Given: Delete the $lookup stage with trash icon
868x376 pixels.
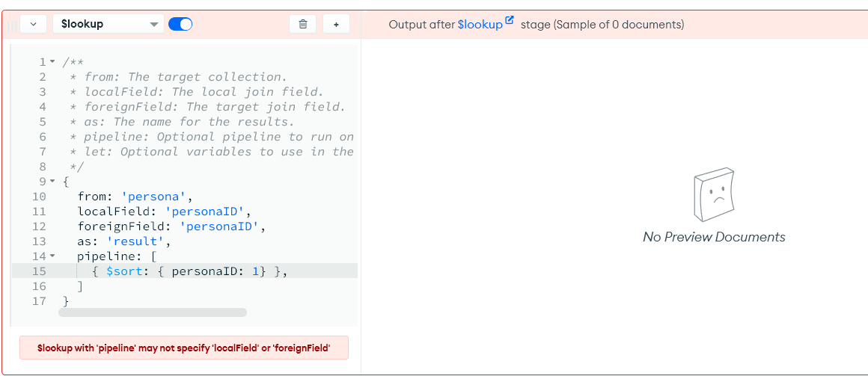Looking at the screenshot, I should pos(303,25).
